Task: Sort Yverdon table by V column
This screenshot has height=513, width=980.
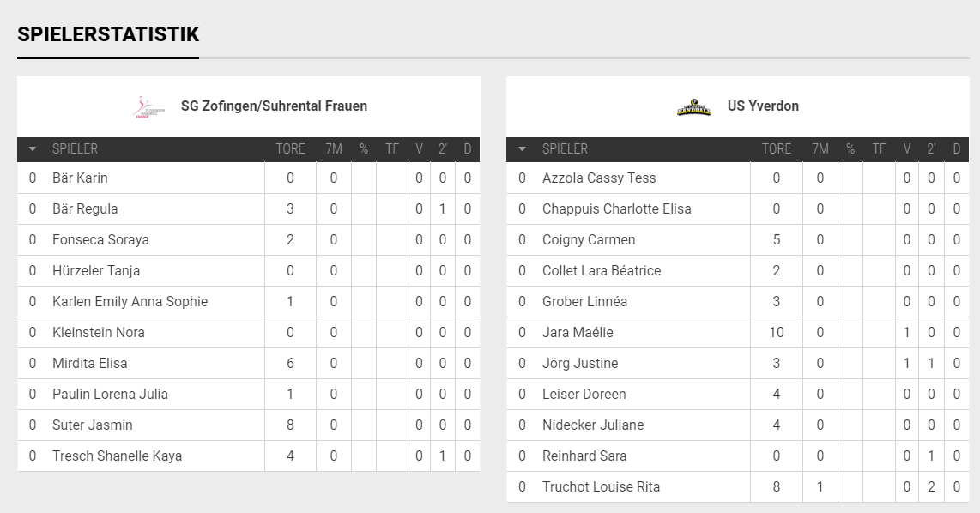Action: 907,149
